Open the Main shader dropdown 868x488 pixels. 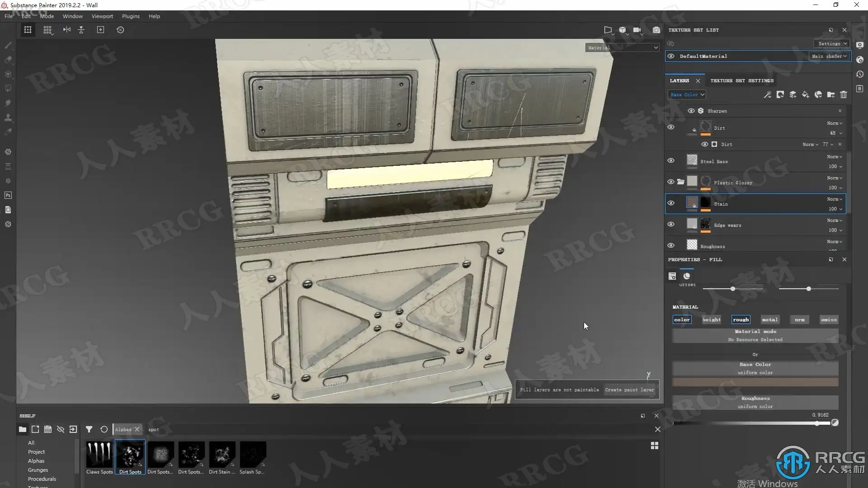pos(829,56)
